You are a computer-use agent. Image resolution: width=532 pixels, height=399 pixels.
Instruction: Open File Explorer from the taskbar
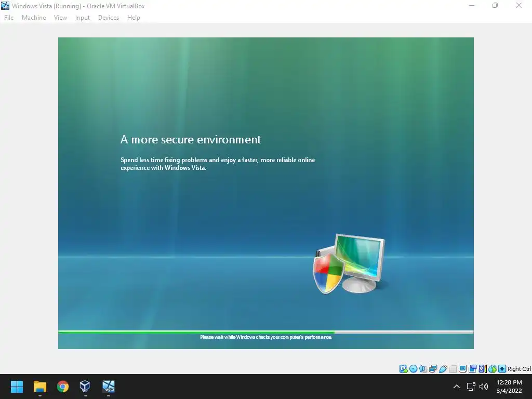click(x=39, y=387)
